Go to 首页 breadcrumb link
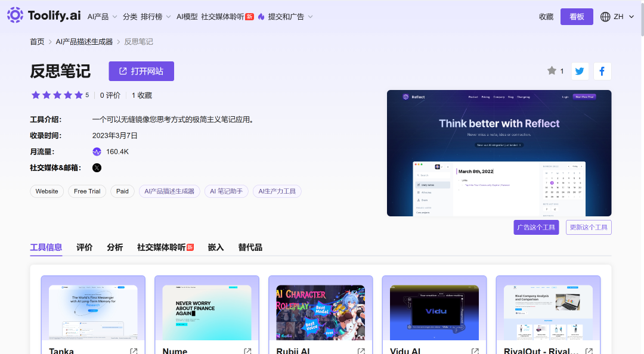This screenshot has height=354, width=644. tap(37, 42)
